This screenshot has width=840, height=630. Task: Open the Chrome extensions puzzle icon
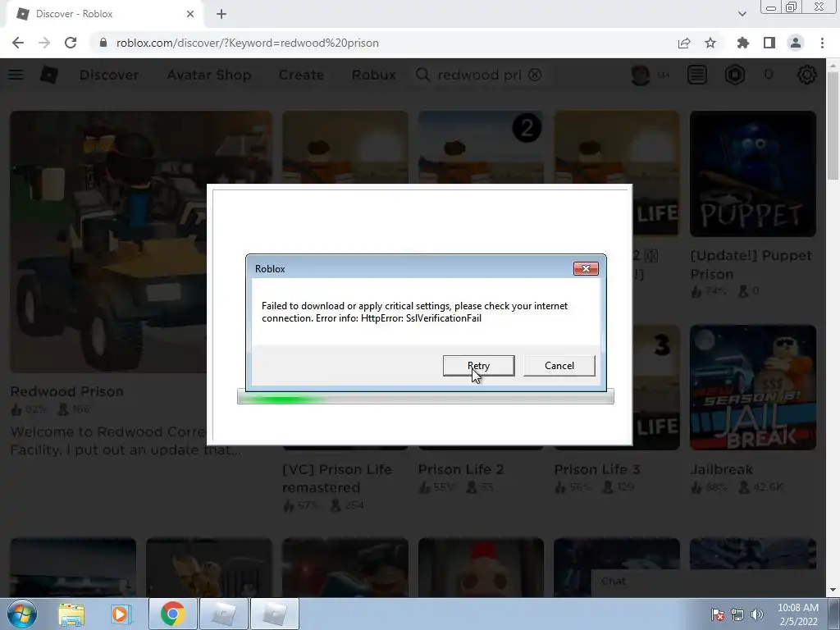(743, 43)
